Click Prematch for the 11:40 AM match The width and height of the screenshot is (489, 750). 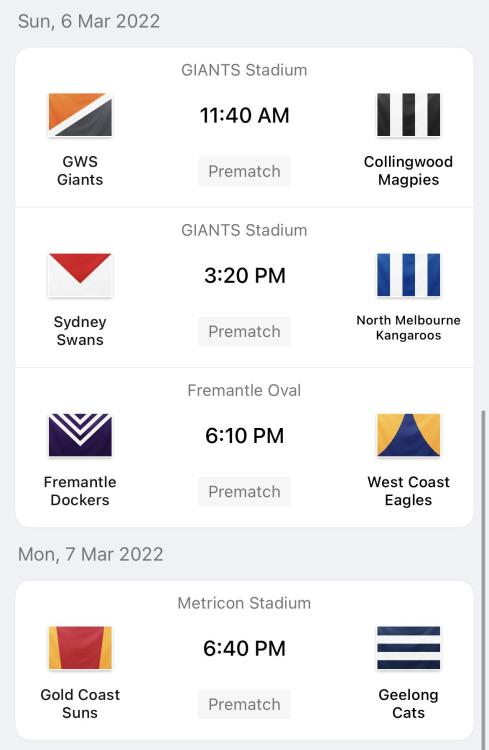click(x=244, y=171)
